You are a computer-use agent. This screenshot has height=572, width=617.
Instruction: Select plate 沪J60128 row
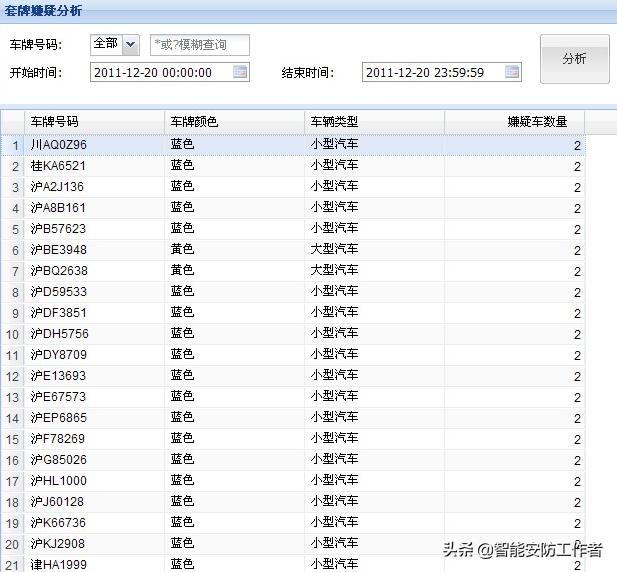pos(293,502)
